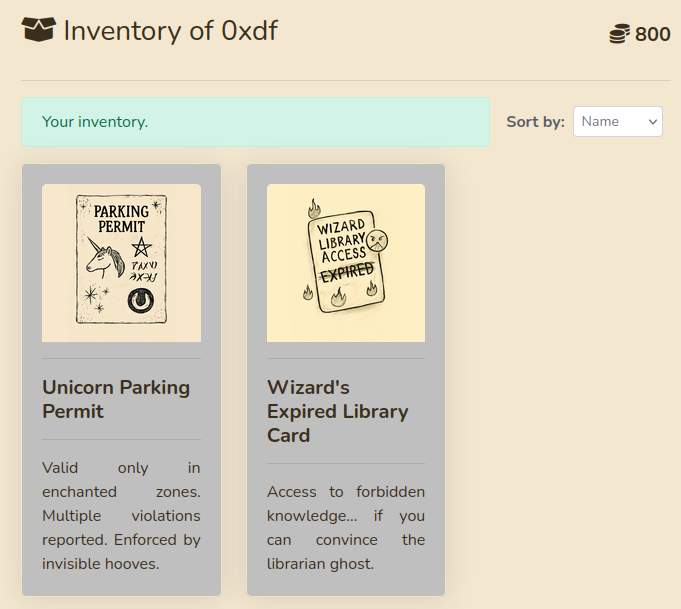Click the pentagram star on the parking permit

pyautogui.click(x=142, y=246)
